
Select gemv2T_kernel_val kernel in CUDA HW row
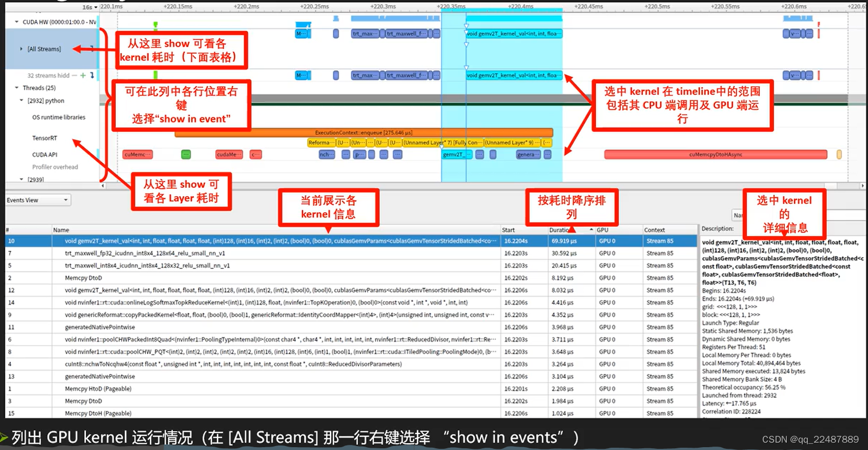point(514,33)
